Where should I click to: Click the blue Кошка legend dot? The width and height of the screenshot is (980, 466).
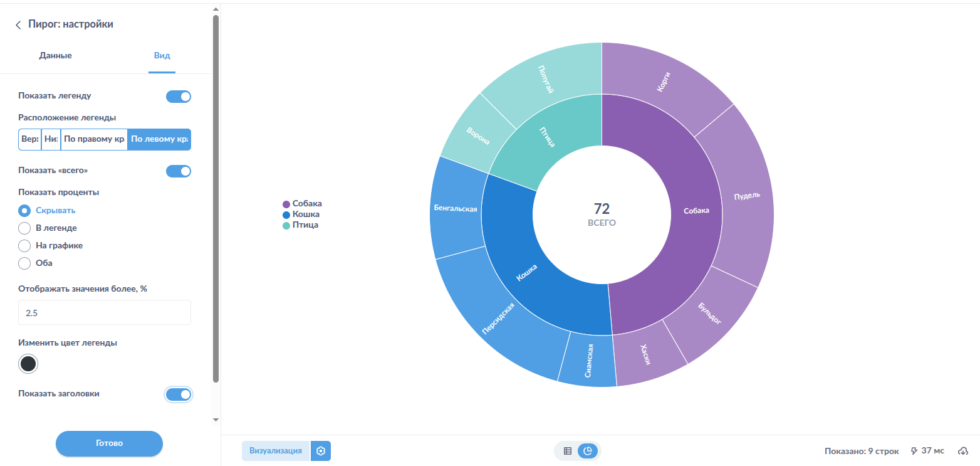coord(286,214)
